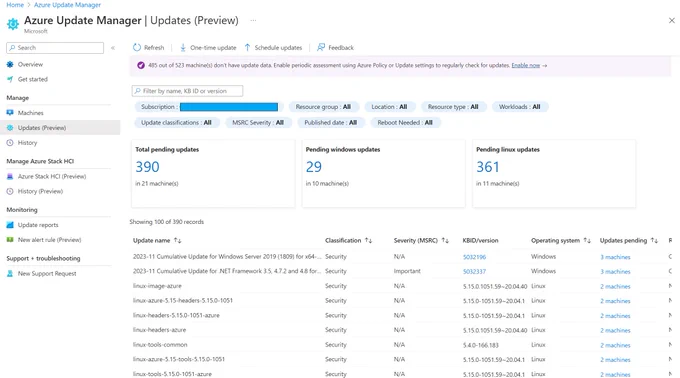The height and width of the screenshot is (378, 680).
Task: Sort by Operating system column arrows
Action: point(587,240)
